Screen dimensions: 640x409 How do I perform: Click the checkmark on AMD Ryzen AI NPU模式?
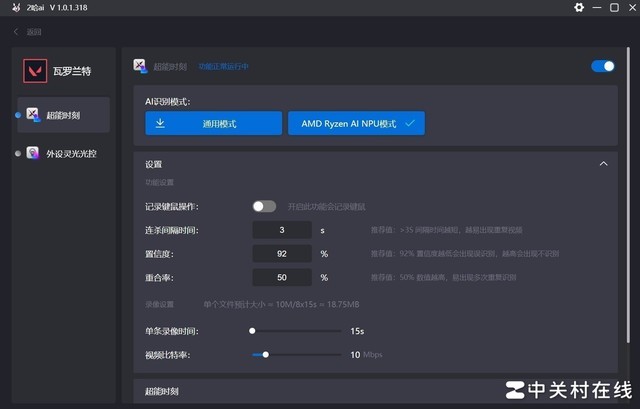pyautogui.click(x=409, y=123)
